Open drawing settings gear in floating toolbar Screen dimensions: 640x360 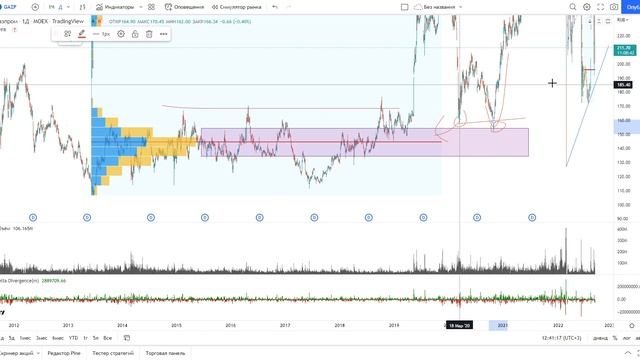(x=121, y=34)
